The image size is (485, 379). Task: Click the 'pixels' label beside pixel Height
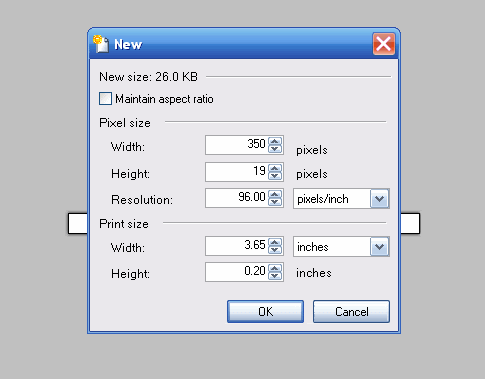tap(312, 174)
